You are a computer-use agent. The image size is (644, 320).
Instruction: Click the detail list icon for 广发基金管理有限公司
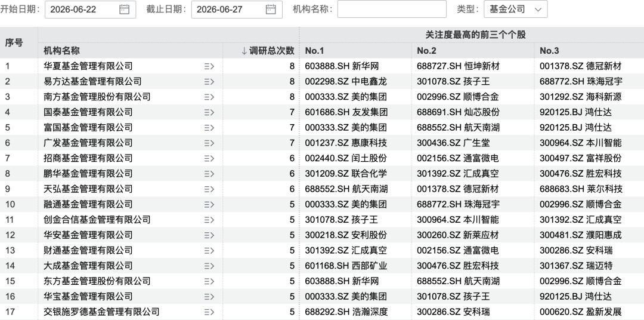click(x=209, y=143)
